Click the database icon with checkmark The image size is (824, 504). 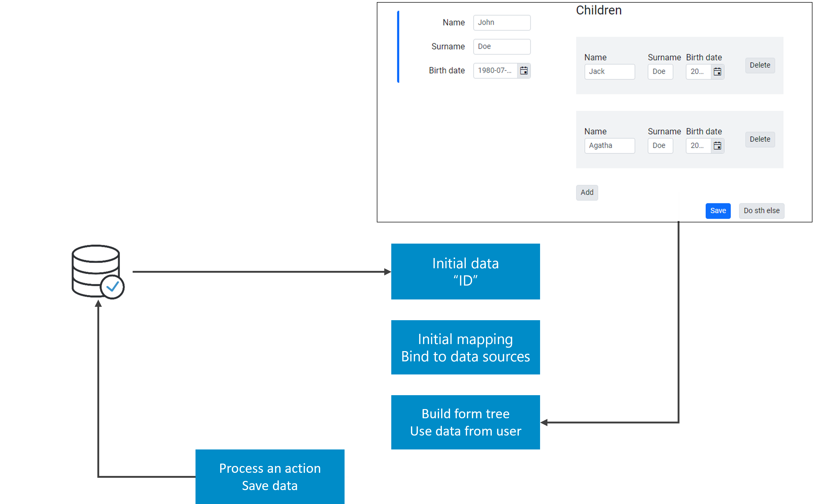point(98,272)
